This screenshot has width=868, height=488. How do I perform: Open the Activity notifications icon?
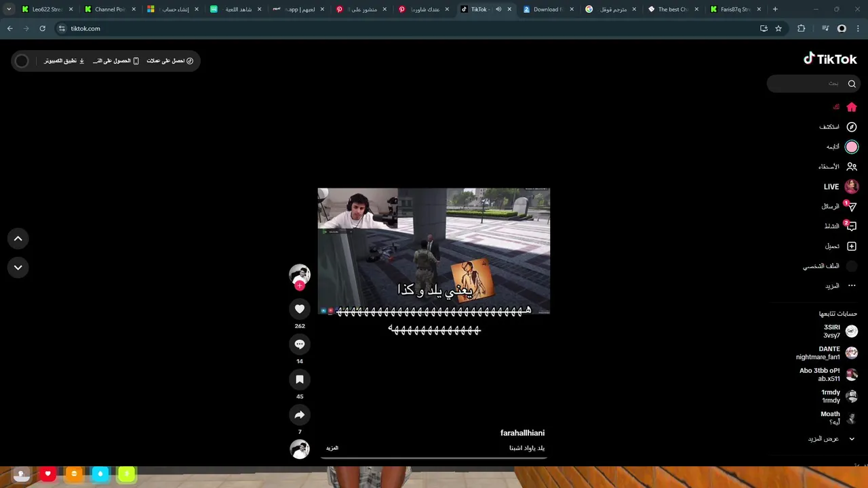852,226
